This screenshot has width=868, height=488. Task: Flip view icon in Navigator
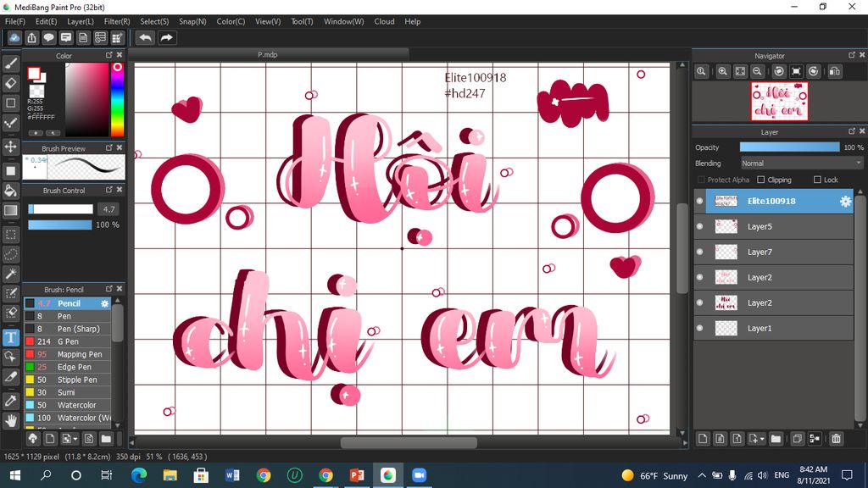[834, 71]
